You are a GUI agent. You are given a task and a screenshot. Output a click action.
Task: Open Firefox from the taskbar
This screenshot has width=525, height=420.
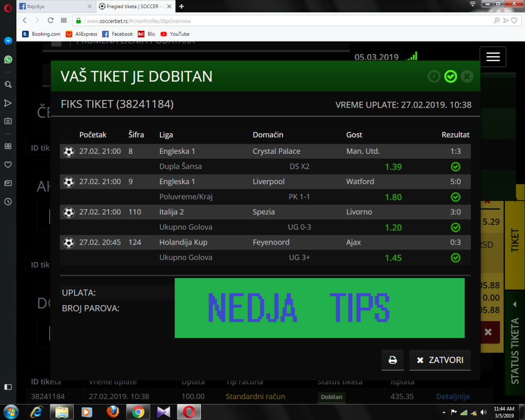(x=113, y=412)
